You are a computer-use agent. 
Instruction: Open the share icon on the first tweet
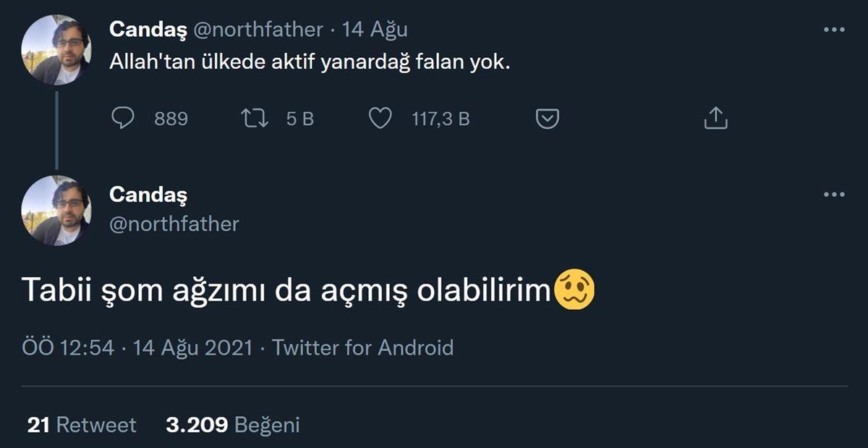pos(715,117)
